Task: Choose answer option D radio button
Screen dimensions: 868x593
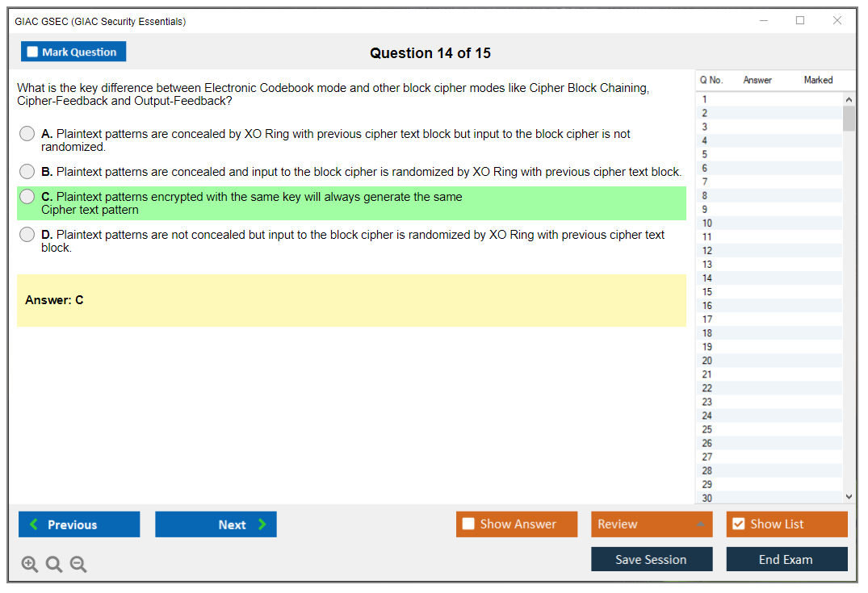Action: (x=27, y=235)
